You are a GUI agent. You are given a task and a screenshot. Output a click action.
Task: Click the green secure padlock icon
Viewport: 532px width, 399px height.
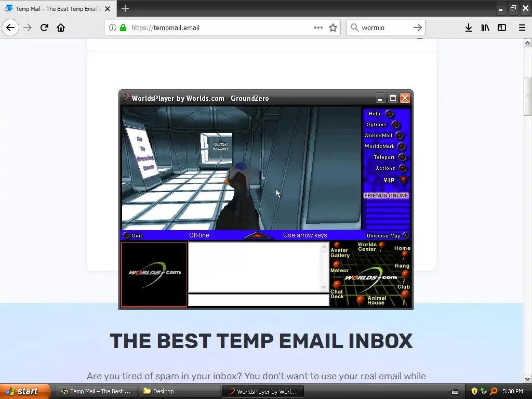tap(123, 28)
